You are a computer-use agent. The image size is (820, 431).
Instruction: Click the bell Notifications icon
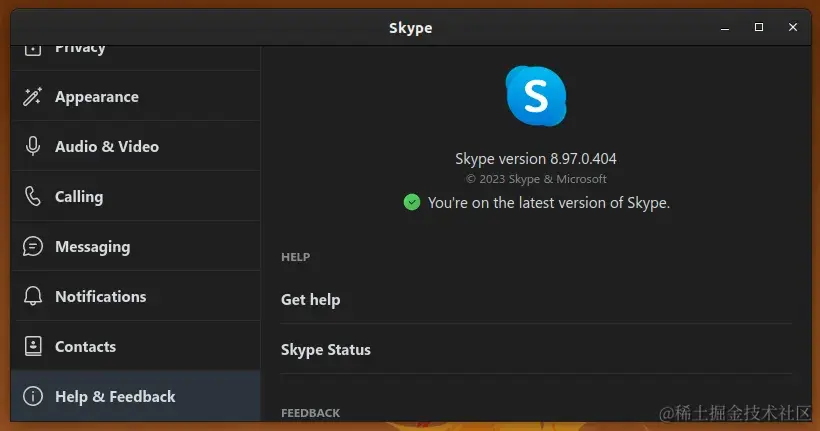(x=33, y=297)
